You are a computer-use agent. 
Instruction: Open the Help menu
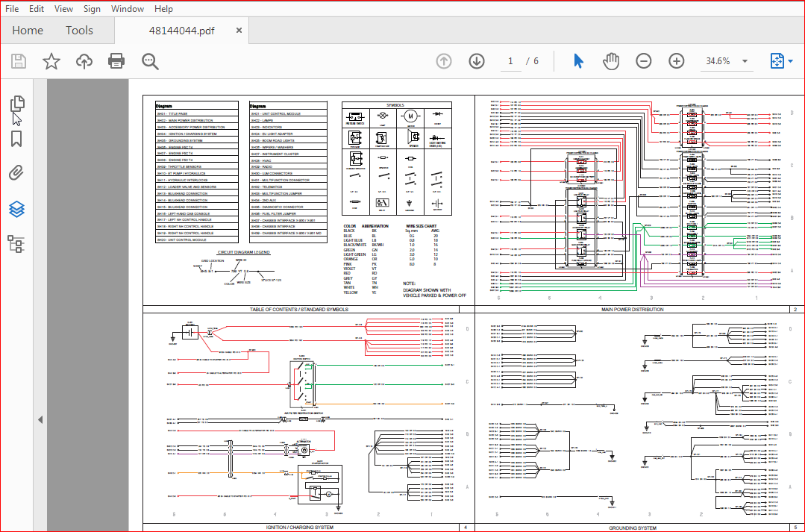pos(164,9)
